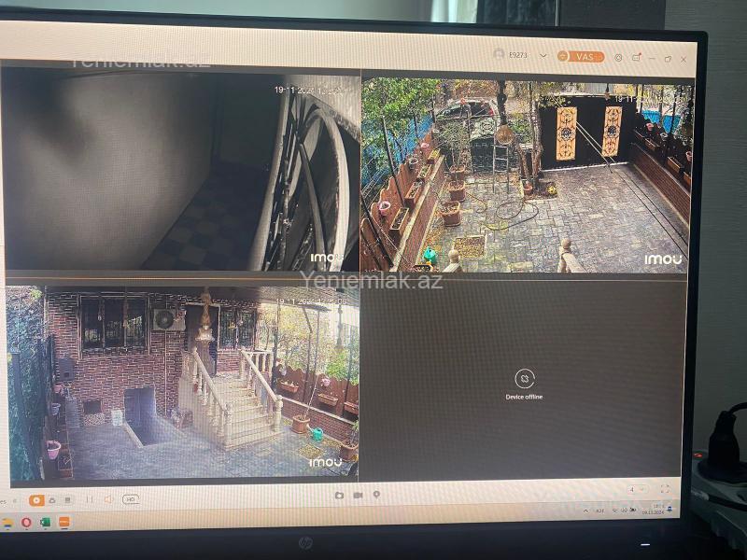This screenshot has width=747, height=560.
Task: Open File Explorer from the Windows taskbar
Action: click(8, 522)
